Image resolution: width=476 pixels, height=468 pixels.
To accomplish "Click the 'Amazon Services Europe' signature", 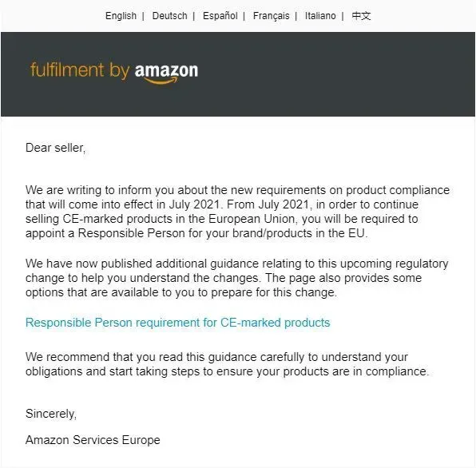I will pos(93,440).
